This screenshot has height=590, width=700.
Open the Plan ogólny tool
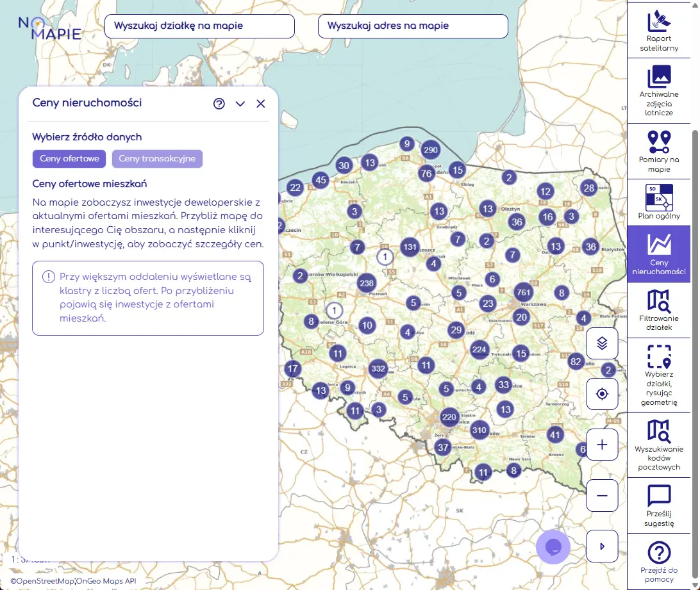(x=659, y=202)
